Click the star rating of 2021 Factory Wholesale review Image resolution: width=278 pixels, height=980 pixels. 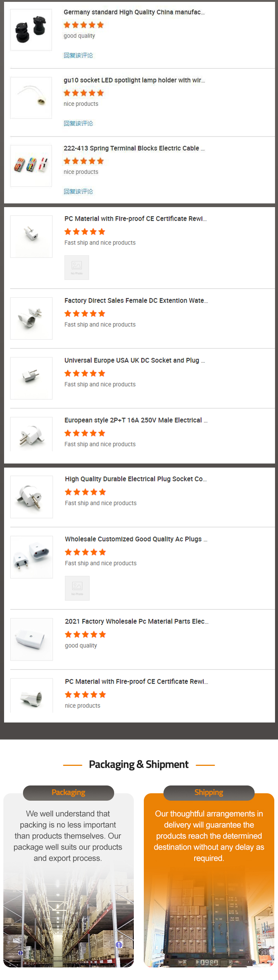pos(85,635)
